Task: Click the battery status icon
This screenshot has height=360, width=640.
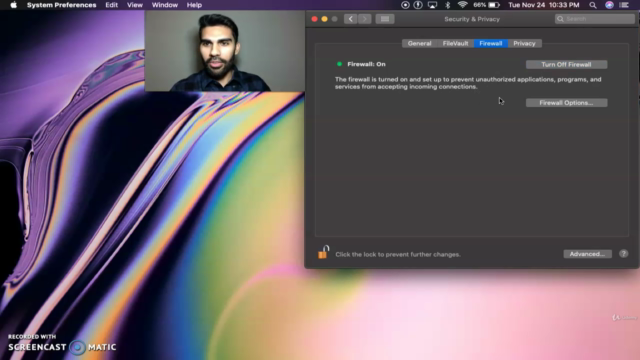Action: (x=494, y=5)
